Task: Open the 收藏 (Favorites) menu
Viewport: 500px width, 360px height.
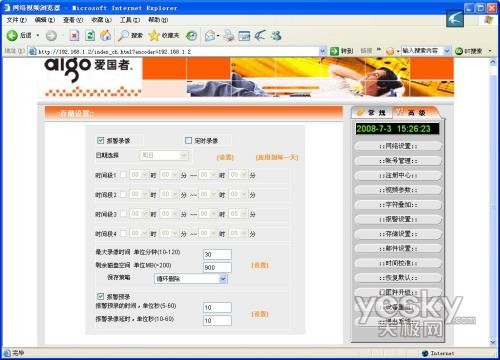Action: [101, 20]
